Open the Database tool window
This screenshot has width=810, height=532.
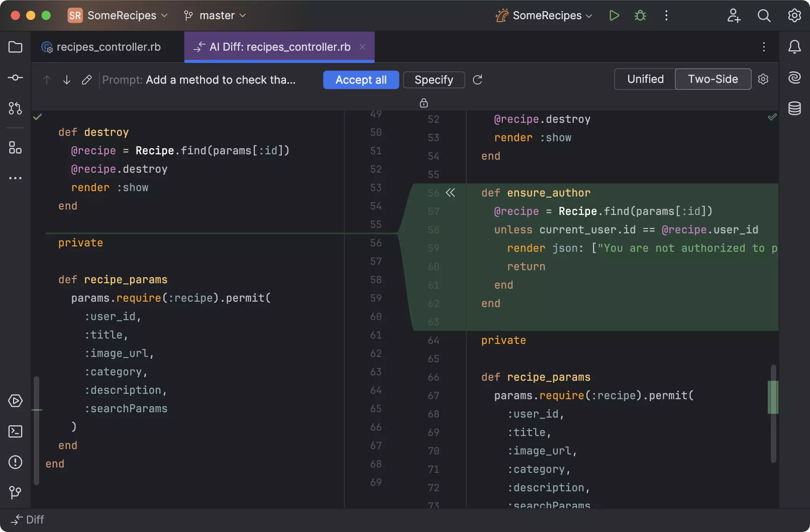point(794,108)
